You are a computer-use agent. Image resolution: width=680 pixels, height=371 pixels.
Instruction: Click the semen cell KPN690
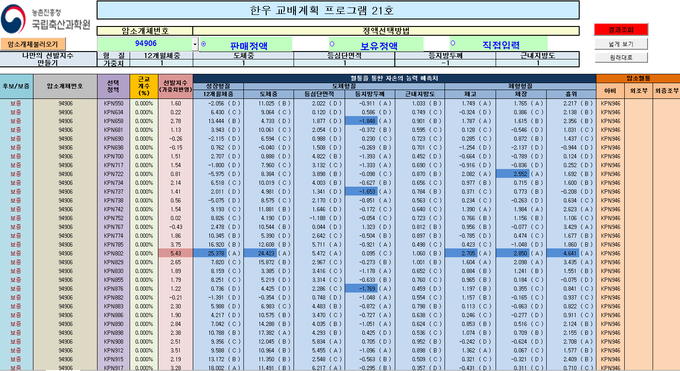pos(114,139)
